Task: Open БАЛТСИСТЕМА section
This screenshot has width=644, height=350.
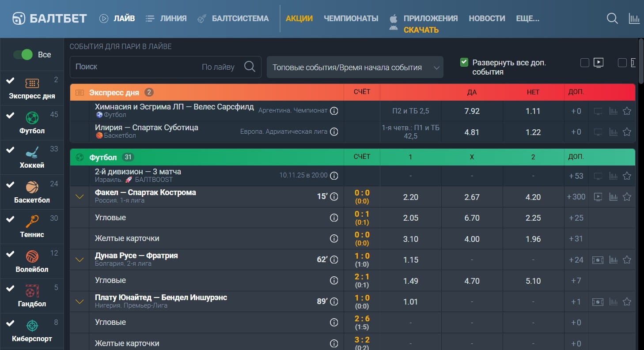Action: pyautogui.click(x=233, y=19)
